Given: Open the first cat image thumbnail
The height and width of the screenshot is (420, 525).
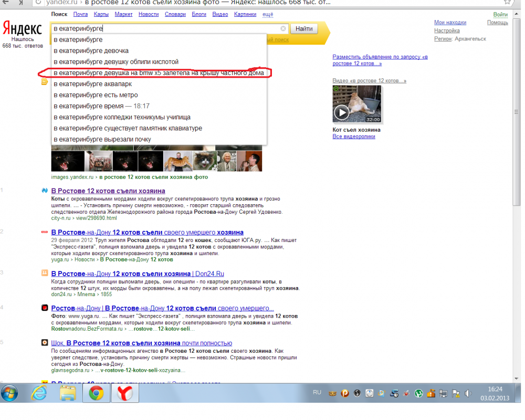Looking at the screenshot, I should coord(68,161).
